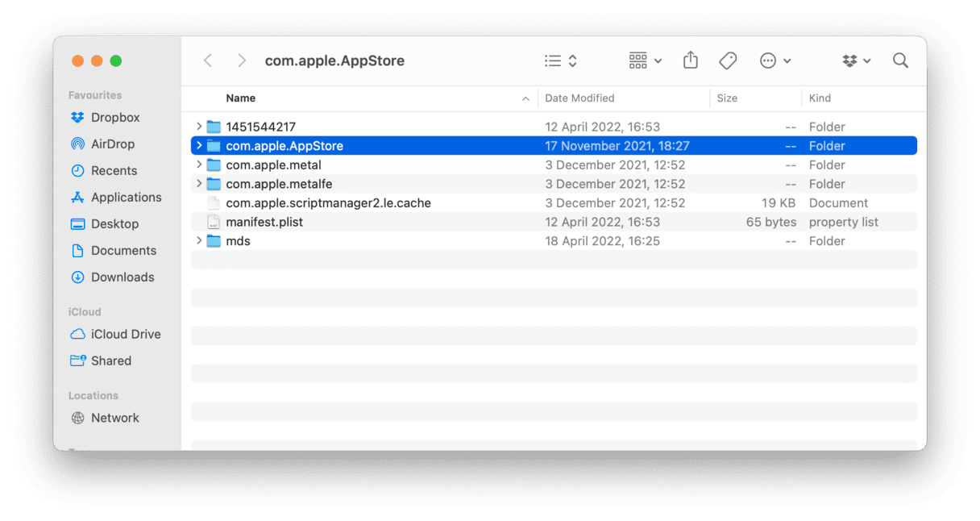Toggle sort order arrow in Name column
The width and height of the screenshot is (980, 521).
pos(525,98)
